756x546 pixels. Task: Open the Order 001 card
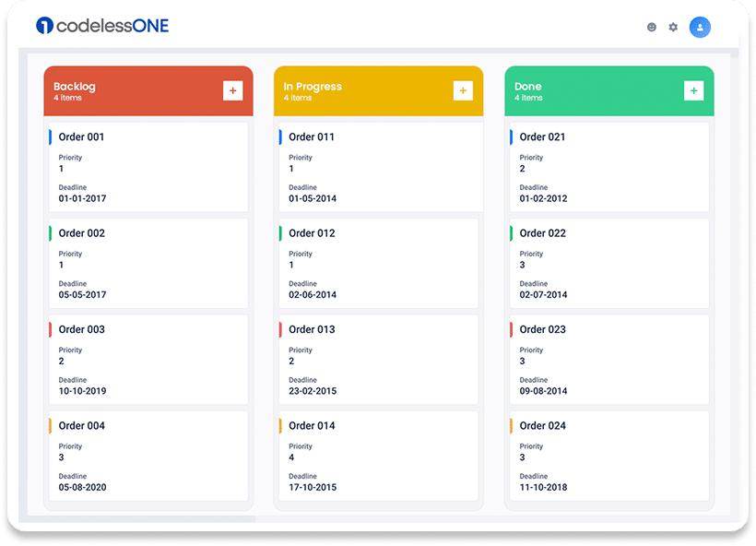[x=148, y=167]
